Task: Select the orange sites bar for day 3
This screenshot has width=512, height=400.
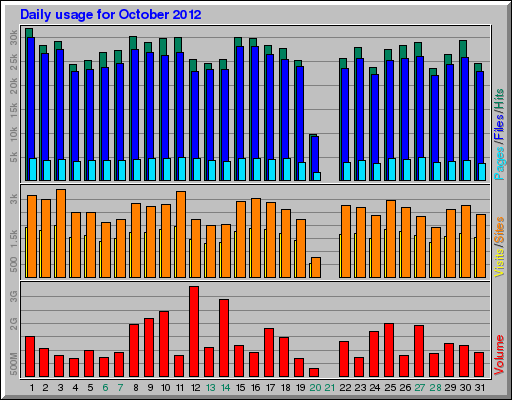Action: pos(61,233)
